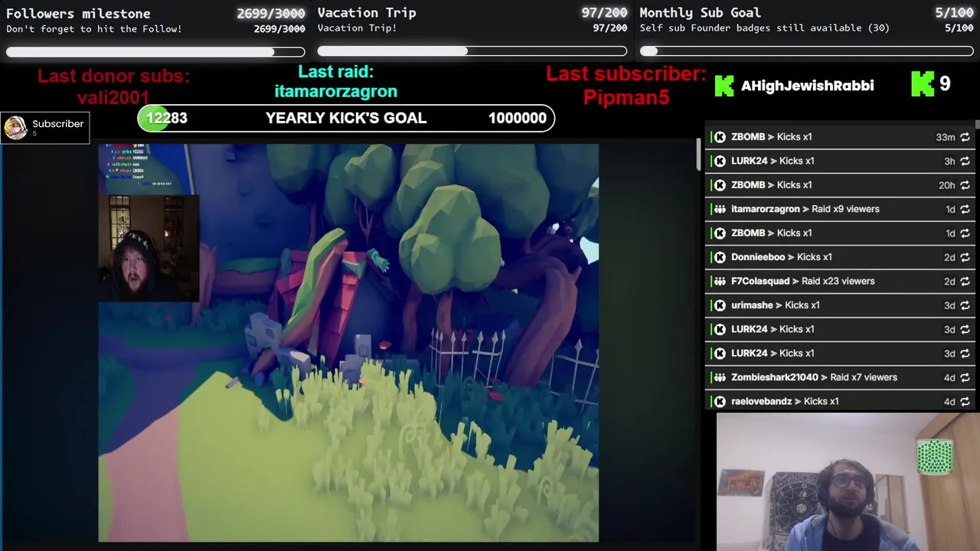The height and width of the screenshot is (551, 980).
Task: Replay the raelovebandz Kicks alert
Action: click(x=965, y=401)
